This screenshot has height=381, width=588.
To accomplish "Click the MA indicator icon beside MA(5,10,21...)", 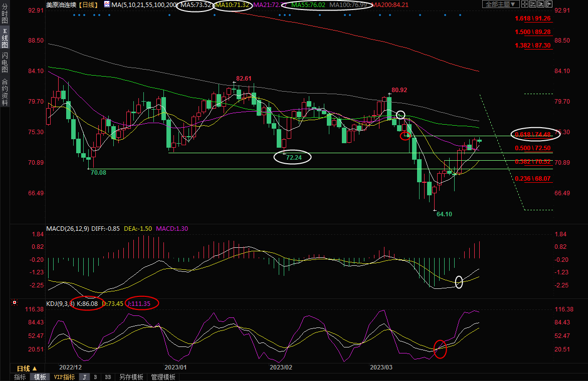I will click(107, 5).
